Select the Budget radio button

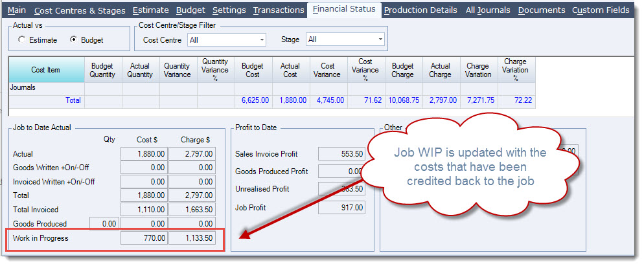click(x=73, y=40)
